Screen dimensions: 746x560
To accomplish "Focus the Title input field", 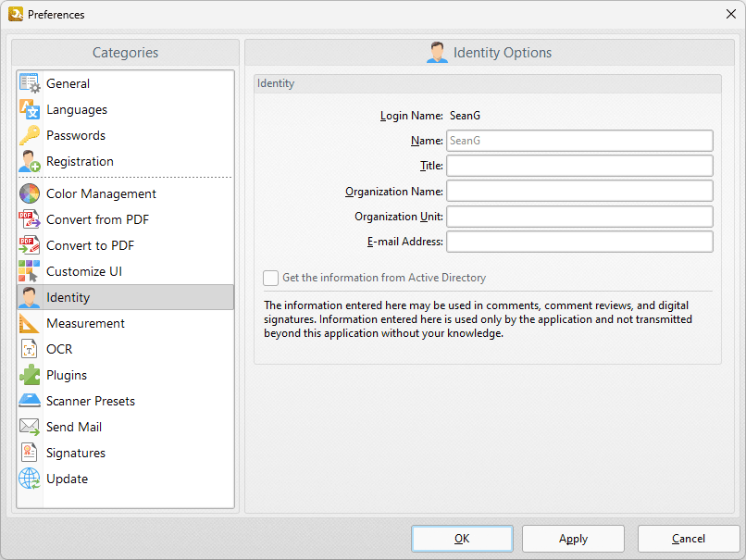I will click(x=579, y=166).
